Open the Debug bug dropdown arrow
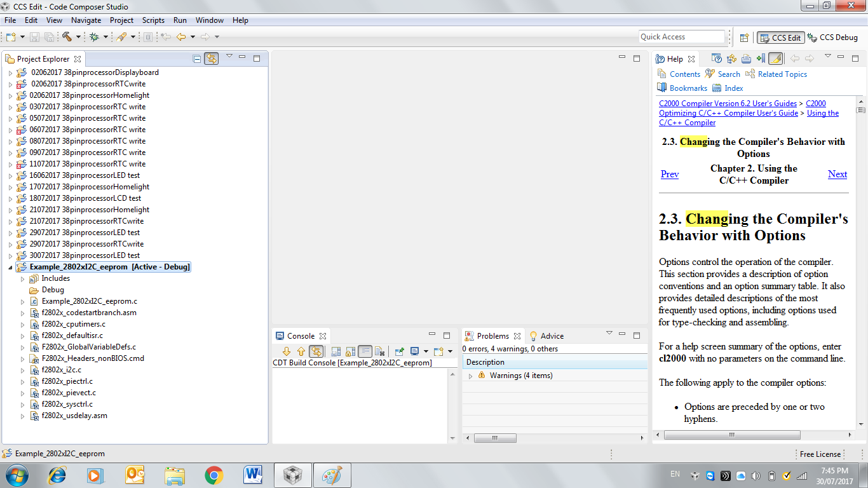 [105, 37]
